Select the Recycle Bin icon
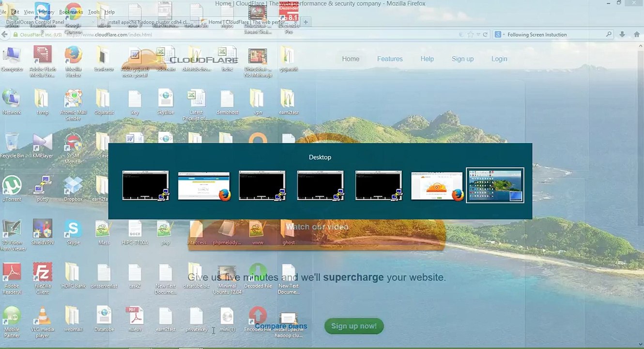Screen dimensions: 644x349 pos(12,145)
